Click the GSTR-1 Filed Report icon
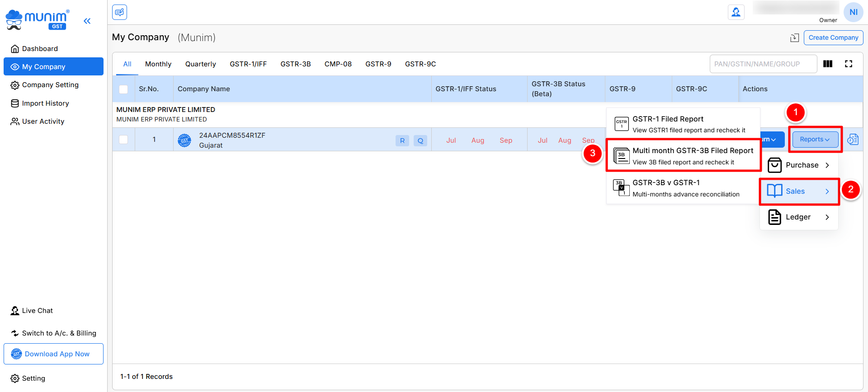 tap(622, 124)
